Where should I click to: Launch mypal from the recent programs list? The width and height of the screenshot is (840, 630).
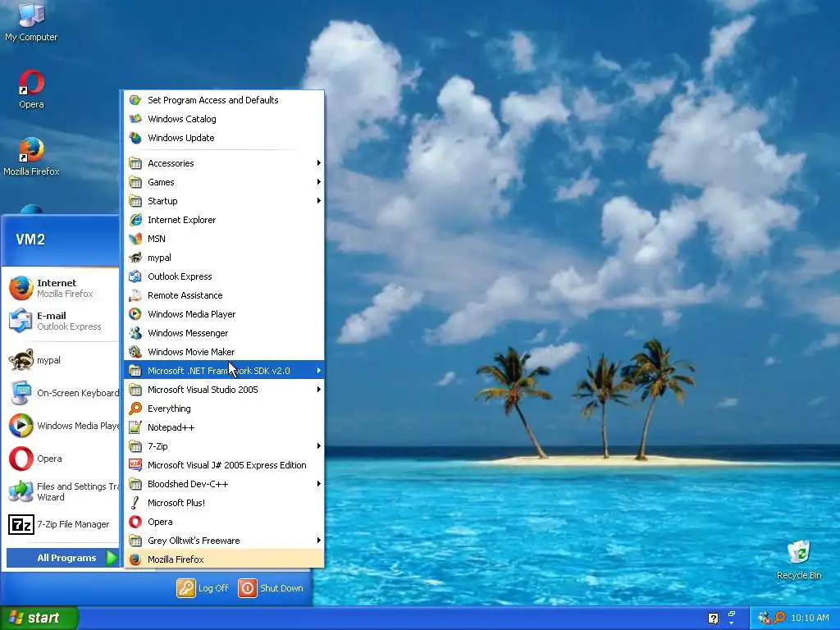coord(62,360)
